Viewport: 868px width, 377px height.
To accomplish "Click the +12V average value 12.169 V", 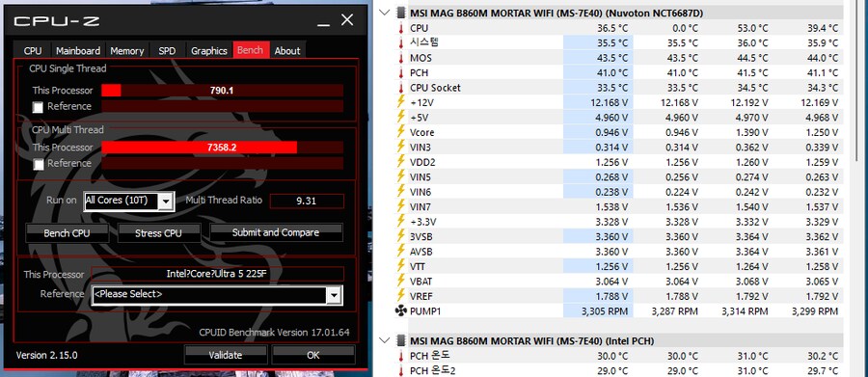I will pyautogui.click(x=819, y=102).
